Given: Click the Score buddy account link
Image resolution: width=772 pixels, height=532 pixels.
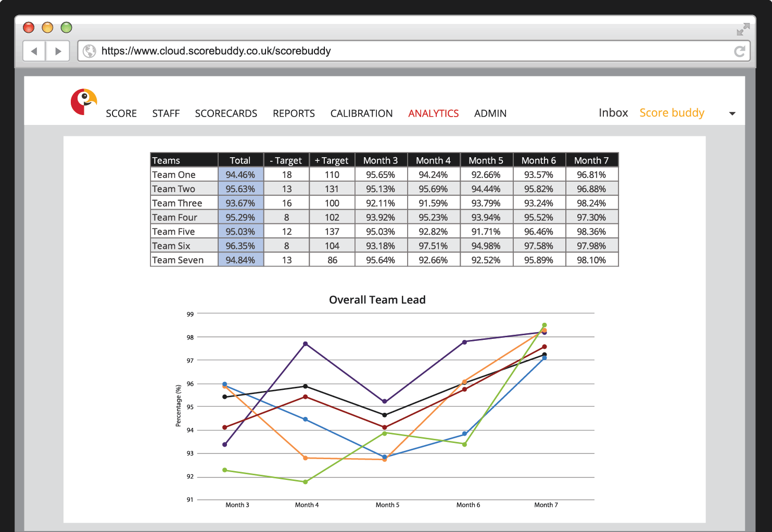Looking at the screenshot, I should pos(672,113).
